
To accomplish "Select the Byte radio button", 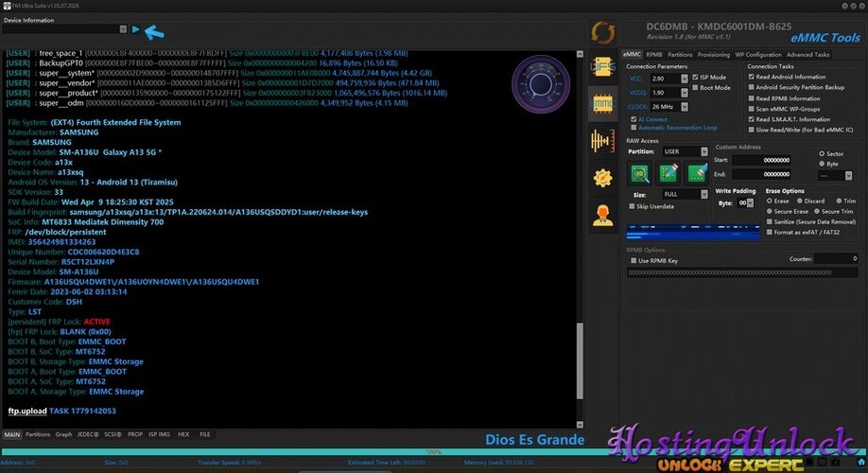I will pos(822,165).
